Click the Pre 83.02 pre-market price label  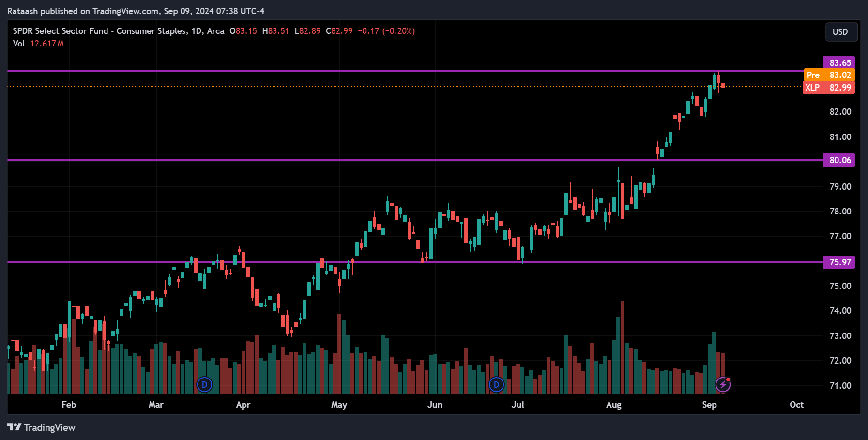pyautogui.click(x=829, y=75)
